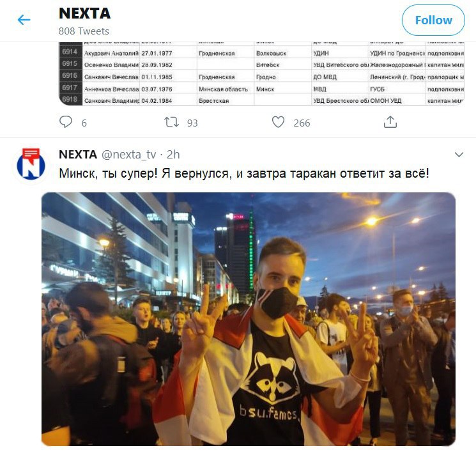Image resolution: width=476 pixels, height=471 pixels.
Task: Open the NEXTA profile avatar
Action: tap(31, 165)
